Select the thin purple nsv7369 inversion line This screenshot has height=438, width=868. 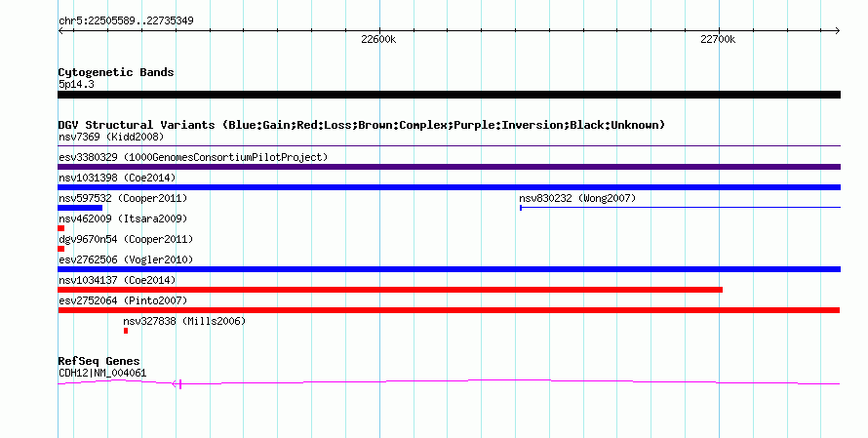[449, 146]
